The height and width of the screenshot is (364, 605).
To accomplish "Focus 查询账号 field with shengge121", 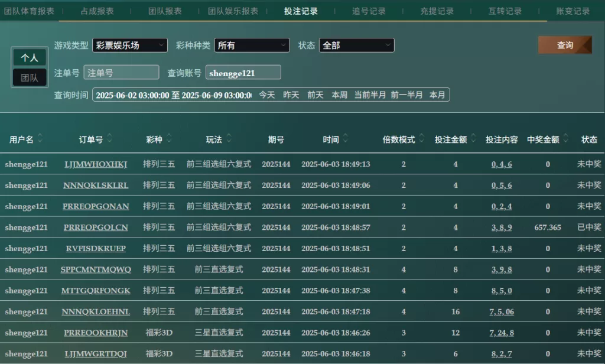I will point(243,72).
